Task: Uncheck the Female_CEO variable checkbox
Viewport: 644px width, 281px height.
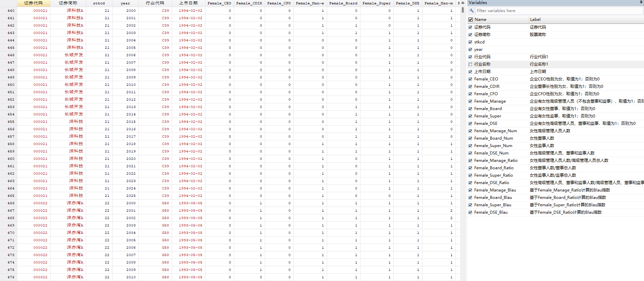Action: pyautogui.click(x=471, y=79)
